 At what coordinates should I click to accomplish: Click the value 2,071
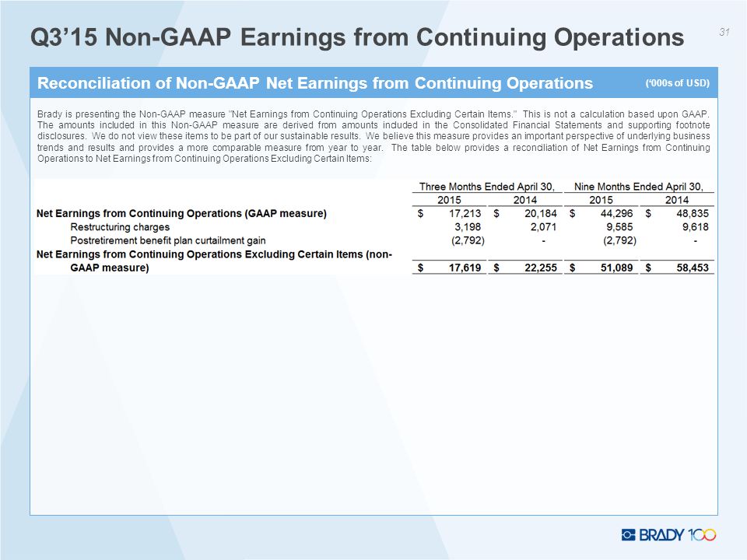click(x=544, y=227)
